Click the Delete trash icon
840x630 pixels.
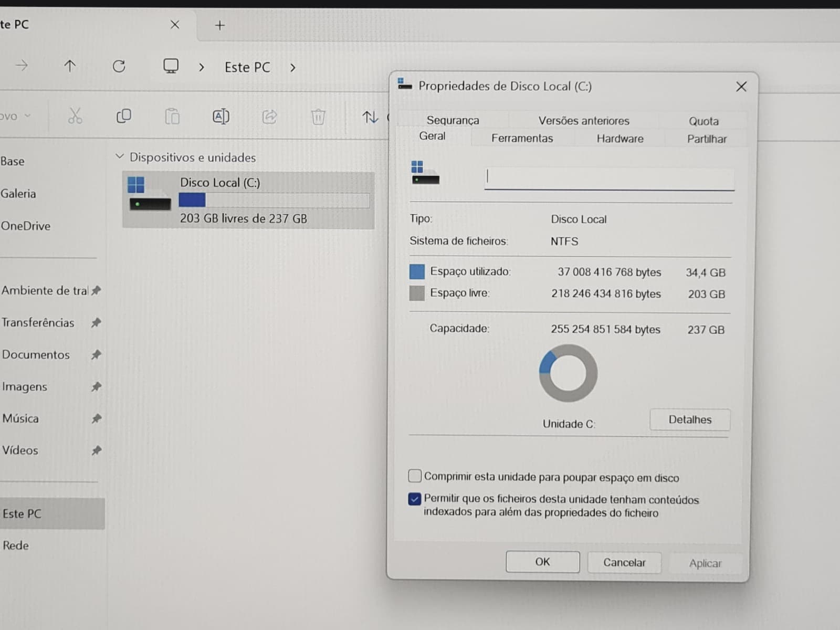[318, 117]
